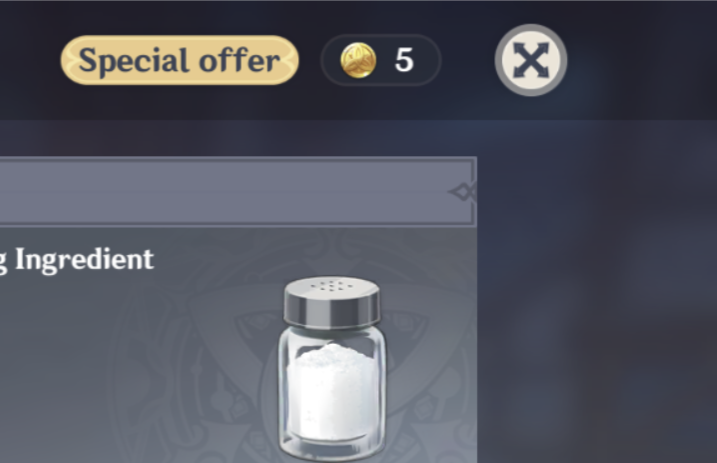Click the coin balance number 5
This screenshot has width=717, height=463.
pyautogui.click(x=403, y=61)
